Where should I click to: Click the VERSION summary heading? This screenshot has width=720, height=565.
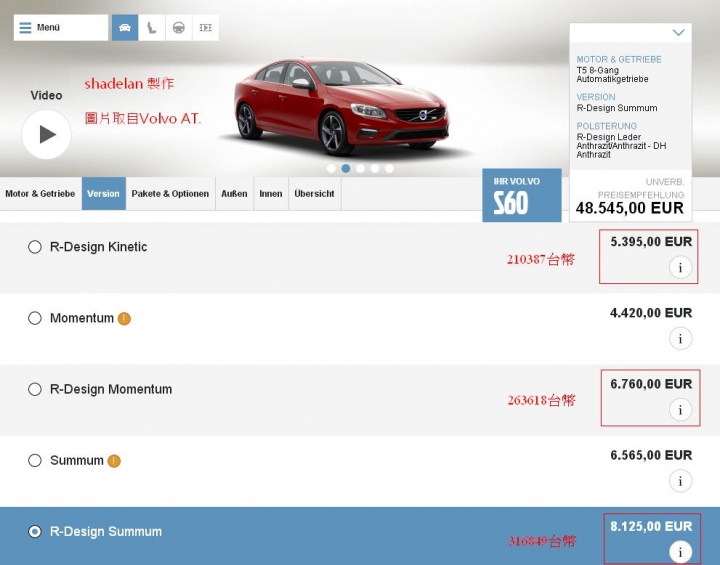tap(596, 97)
